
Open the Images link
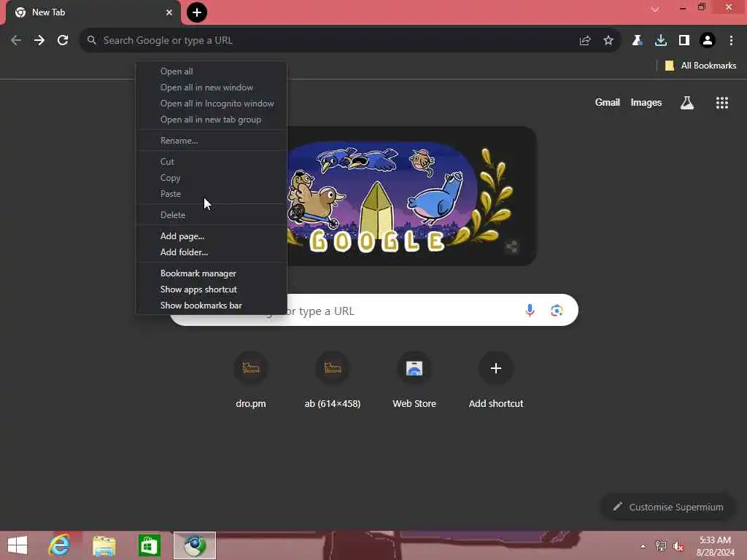(x=646, y=102)
